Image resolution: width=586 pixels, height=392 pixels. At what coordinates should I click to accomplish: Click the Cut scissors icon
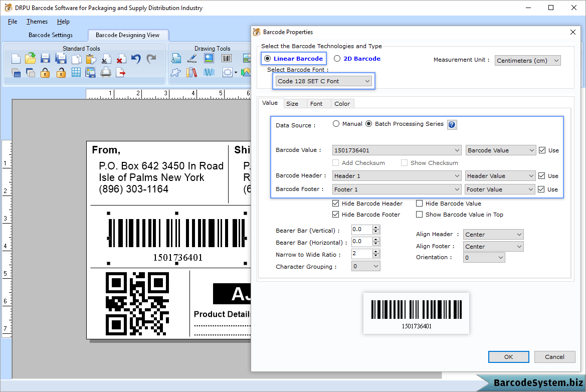(106, 60)
